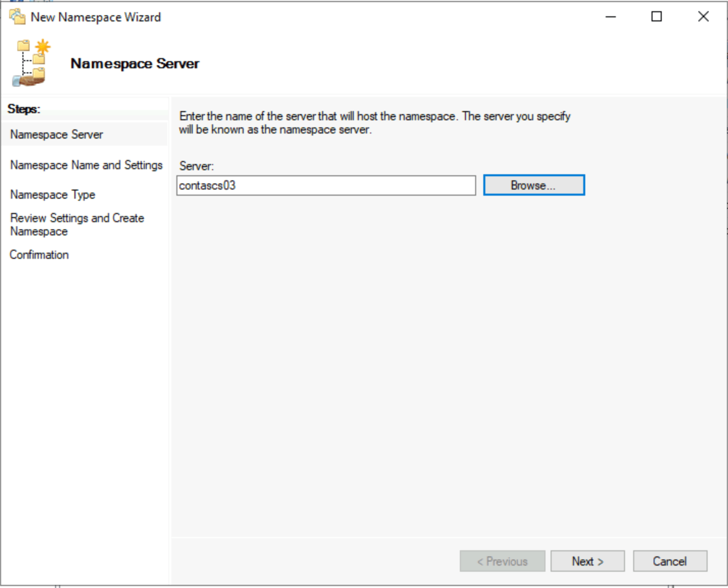Cancel the New Namespace Wizard
The width and height of the screenshot is (728, 588).
(669, 561)
